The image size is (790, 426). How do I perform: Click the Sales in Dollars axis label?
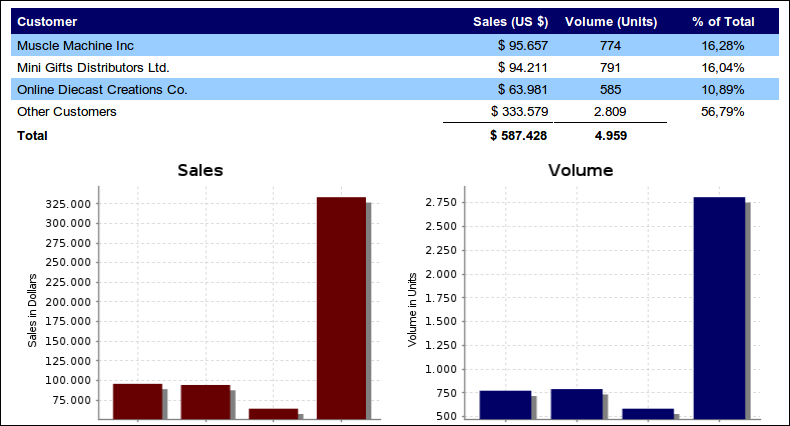click(32, 311)
